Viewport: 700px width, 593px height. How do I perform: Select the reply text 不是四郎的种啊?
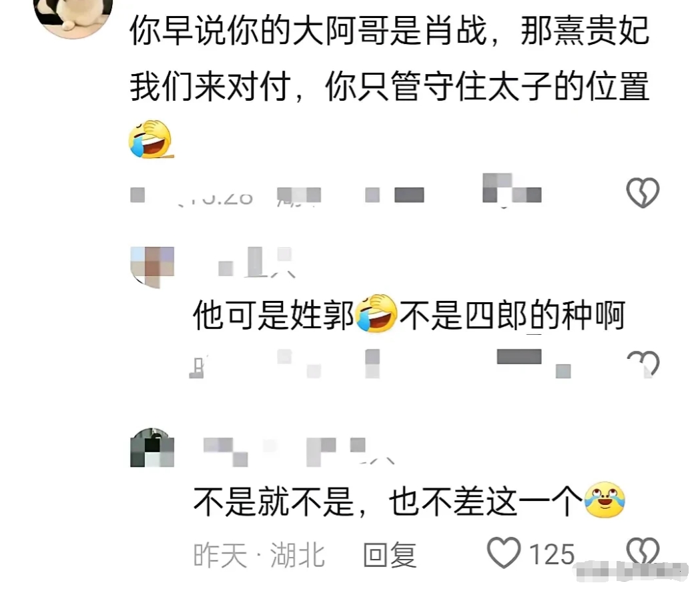pyautogui.click(x=512, y=316)
